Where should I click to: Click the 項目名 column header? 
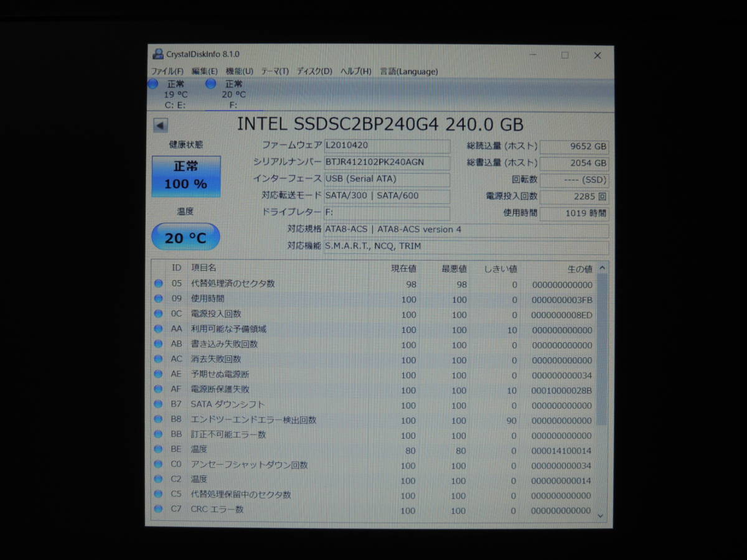coord(204,268)
